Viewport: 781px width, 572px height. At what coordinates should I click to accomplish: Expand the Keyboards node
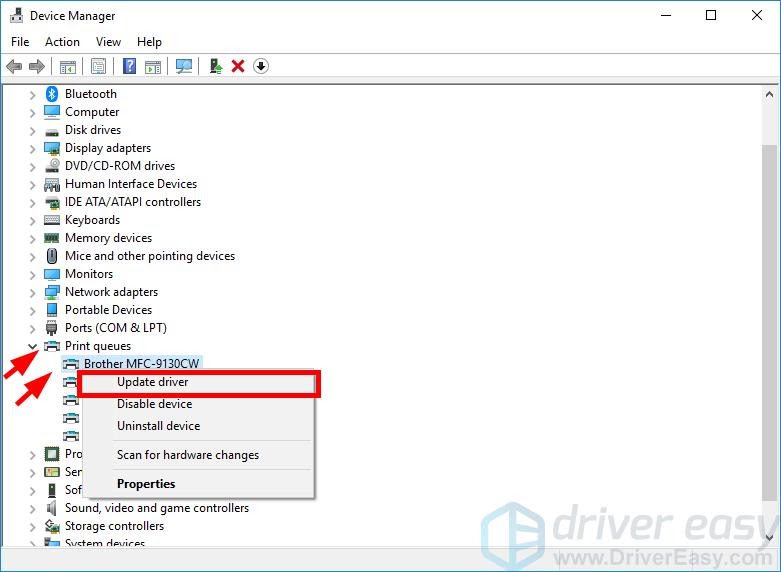(x=32, y=220)
